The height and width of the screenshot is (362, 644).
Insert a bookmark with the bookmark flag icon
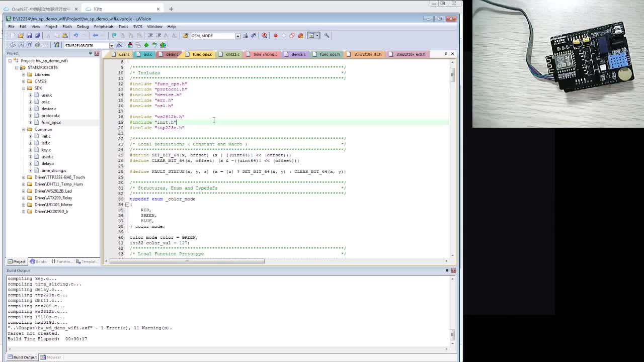114,35
